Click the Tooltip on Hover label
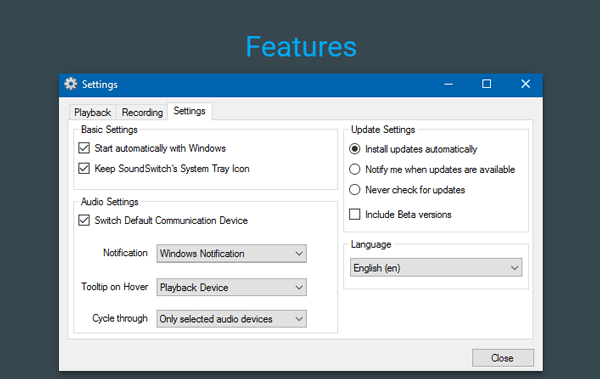The height and width of the screenshot is (379, 600). tap(114, 287)
